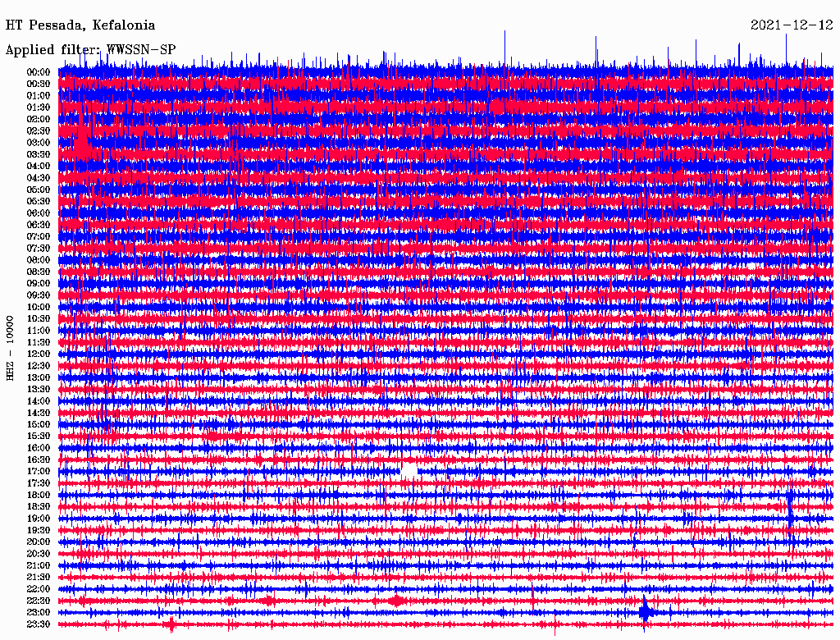Select the 19:30 time label

click(x=39, y=530)
